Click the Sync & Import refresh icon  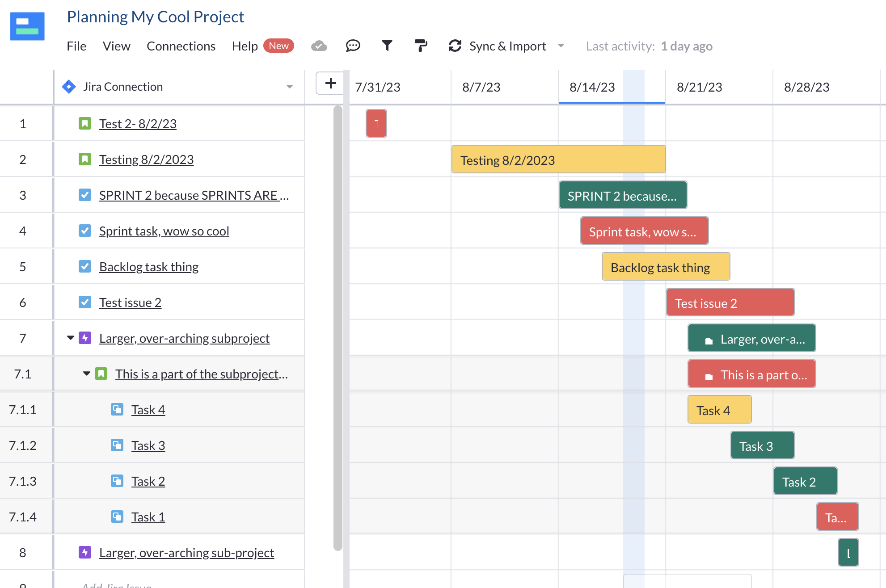[454, 46]
